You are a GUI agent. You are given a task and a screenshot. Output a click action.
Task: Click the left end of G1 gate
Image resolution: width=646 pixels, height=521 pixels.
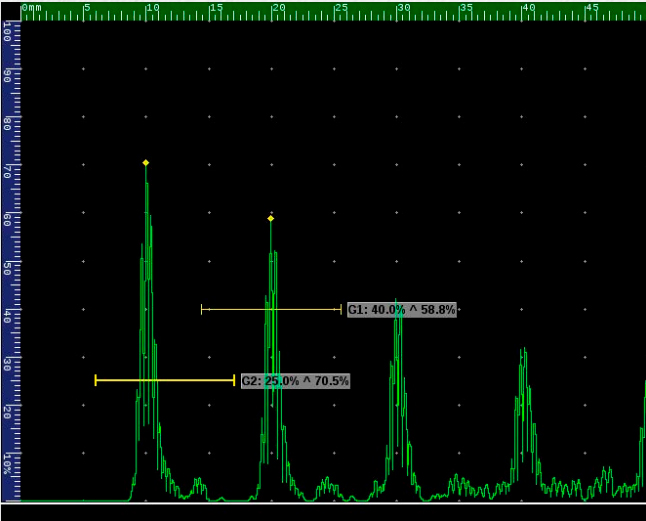tap(202, 310)
